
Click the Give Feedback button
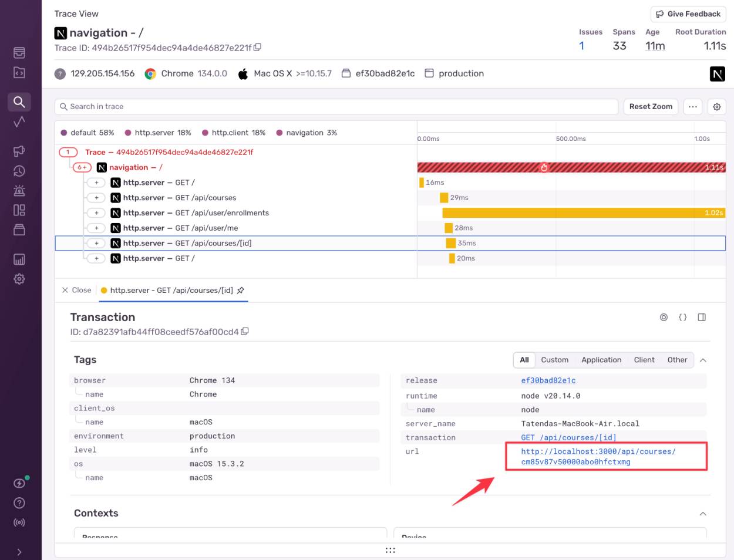[x=688, y=14]
